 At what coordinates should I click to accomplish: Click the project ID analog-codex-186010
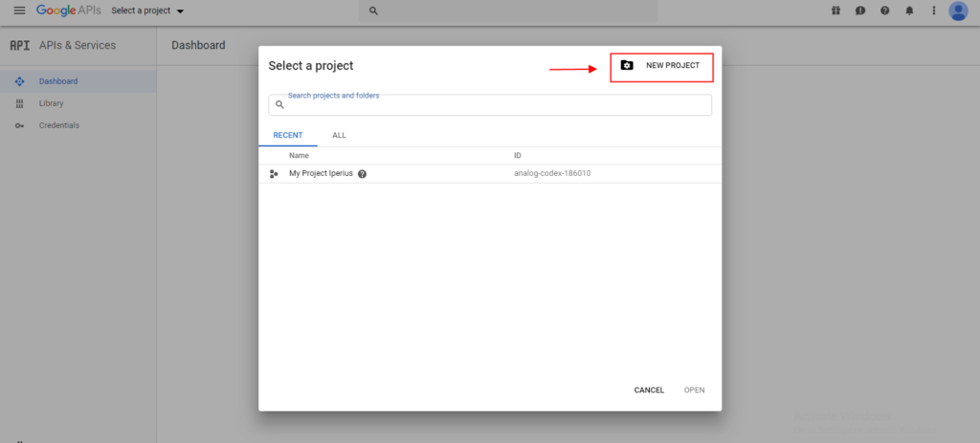click(x=552, y=174)
